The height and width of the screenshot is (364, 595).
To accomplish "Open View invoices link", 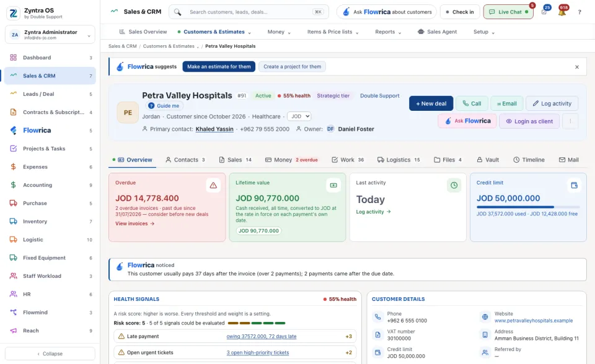I will 134,223.
